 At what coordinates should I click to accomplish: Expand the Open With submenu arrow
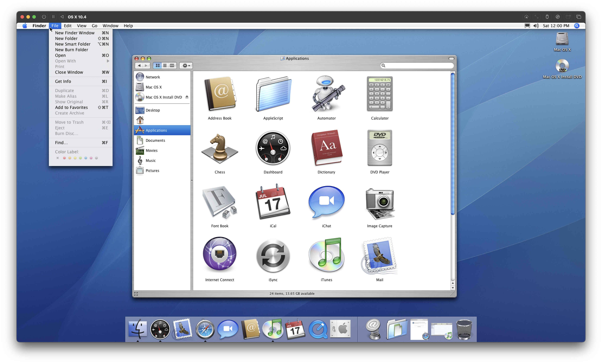tap(108, 61)
